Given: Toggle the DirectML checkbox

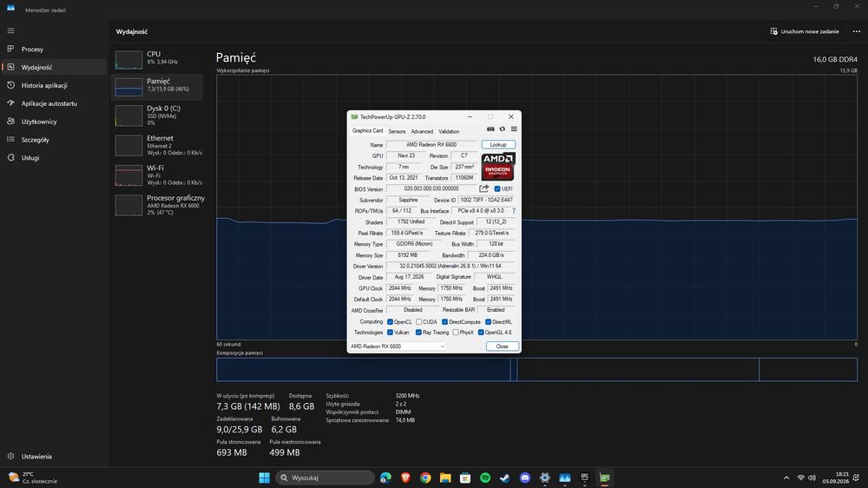Looking at the screenshot, I should 488,322.
